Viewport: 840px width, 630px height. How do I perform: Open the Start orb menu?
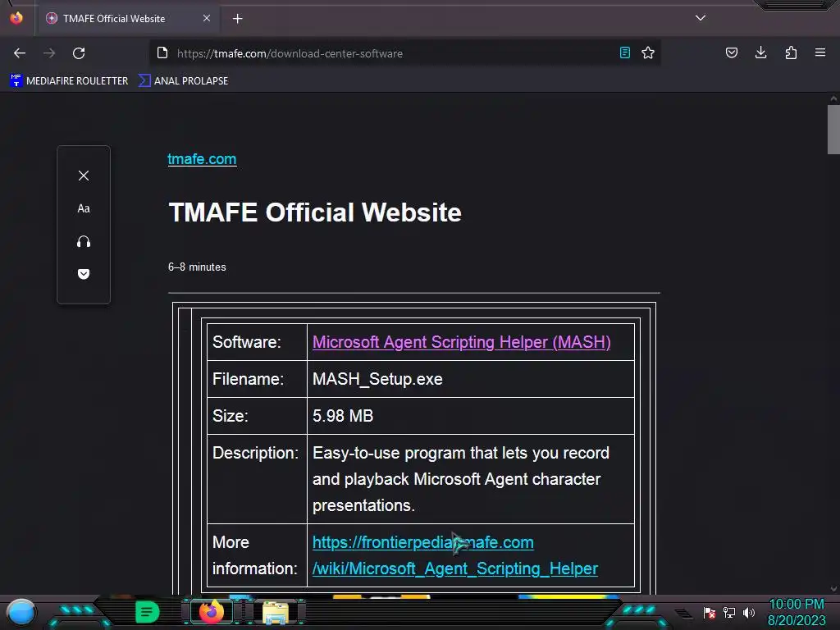pos(21,612)
